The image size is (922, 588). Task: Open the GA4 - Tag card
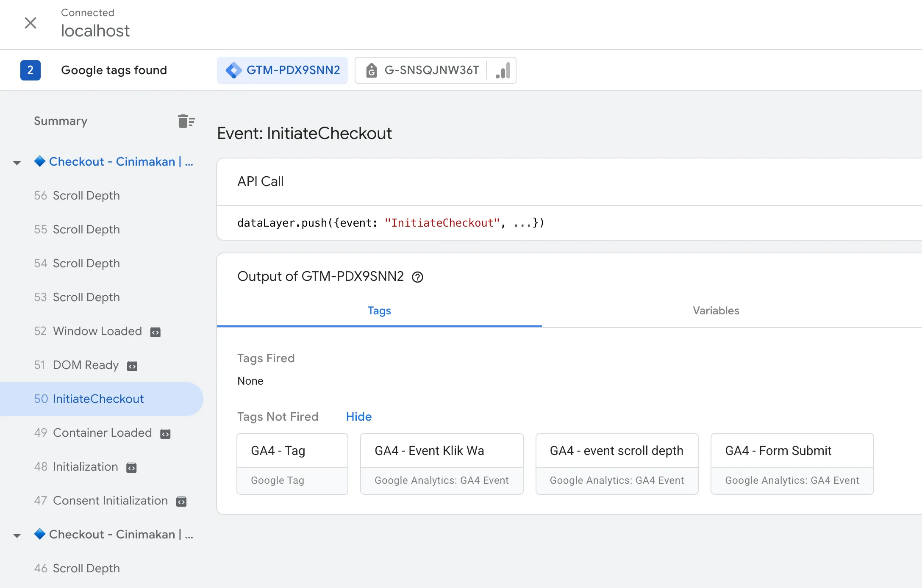tap(292, 464)
